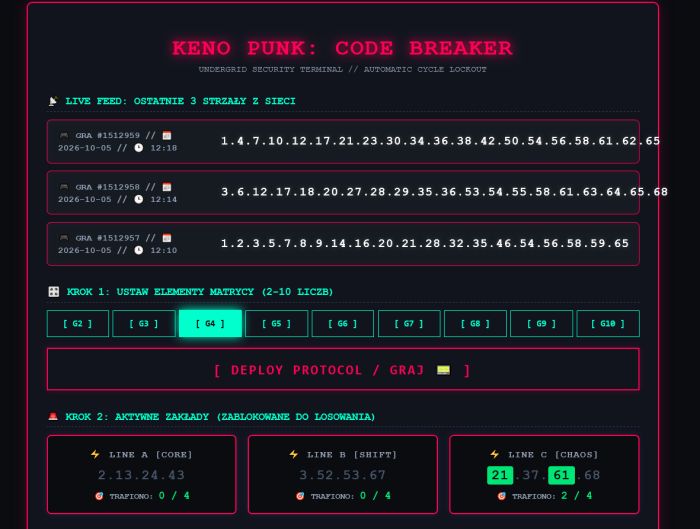Viewport: 700px width, 529px height.
Task: Click the satellite icon beside LIVE FEED
Action: click(x=53, y=101)
